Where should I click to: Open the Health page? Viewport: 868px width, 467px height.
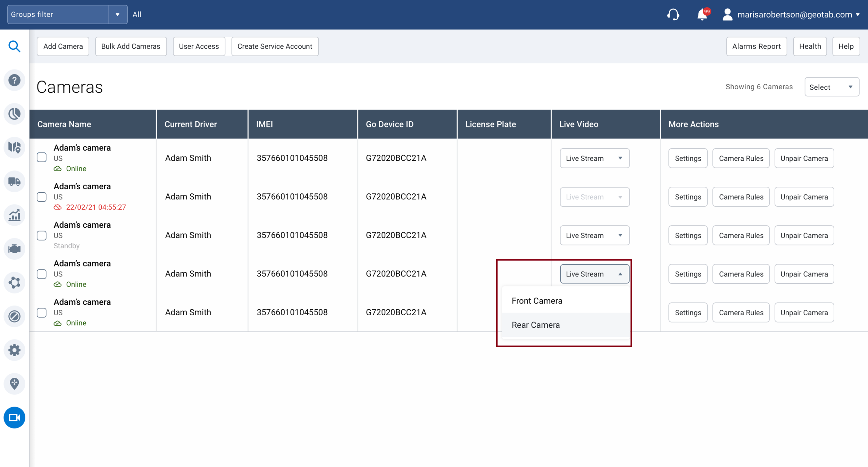(810, 46)
